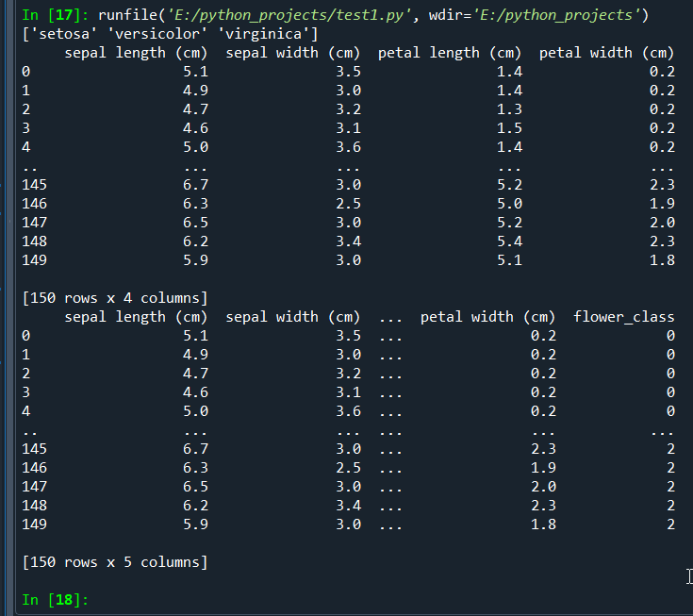Click the word 'setosa' in the output
This screenshot has width=693, height=616.
[x=64, y=34]
